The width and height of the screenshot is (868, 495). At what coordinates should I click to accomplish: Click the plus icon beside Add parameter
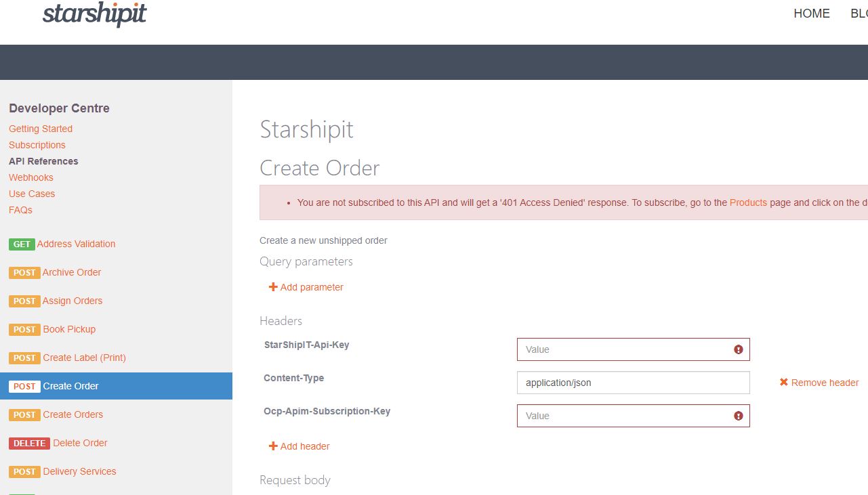coord(273,287)
